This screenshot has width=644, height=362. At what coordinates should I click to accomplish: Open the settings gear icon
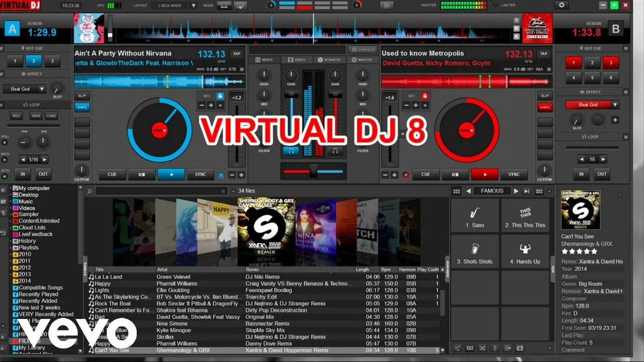pyautogui.click(x=561, y=5)
